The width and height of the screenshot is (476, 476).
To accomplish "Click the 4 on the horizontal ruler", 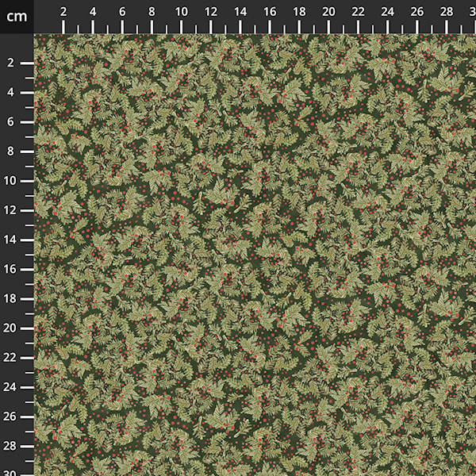I will [93, 12].
